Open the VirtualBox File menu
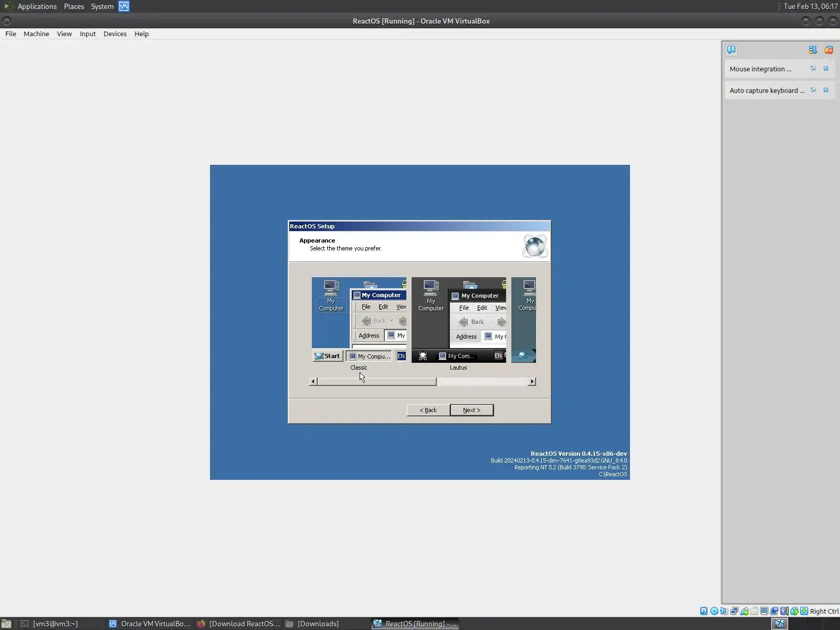The width and height of the screenshot is (840, 630). 10,34
